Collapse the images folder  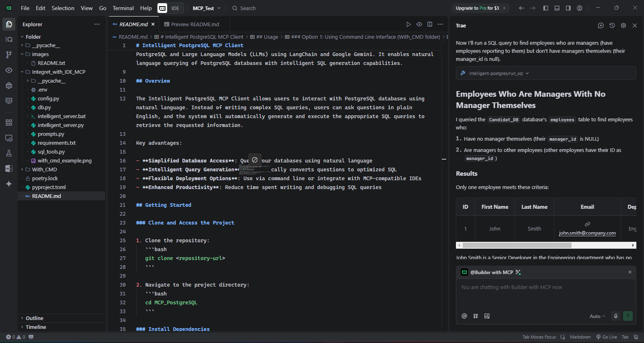pyautogui.click(x=40, y=54)
